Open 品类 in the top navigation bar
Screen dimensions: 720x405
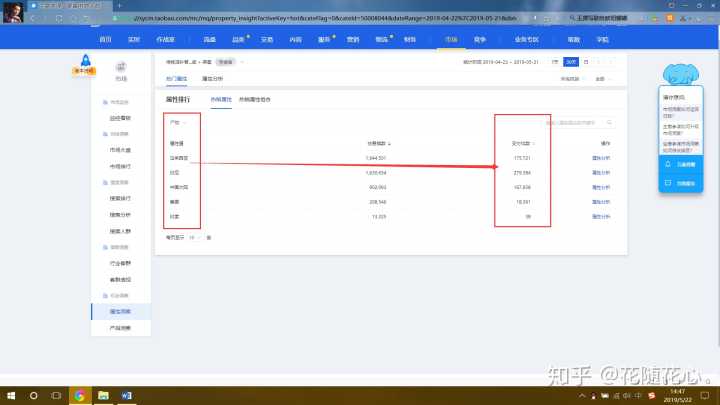(x=238, y=39)
